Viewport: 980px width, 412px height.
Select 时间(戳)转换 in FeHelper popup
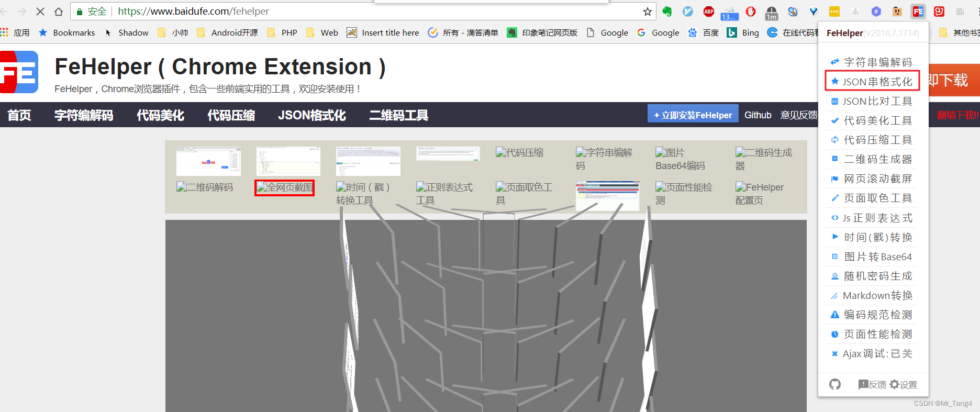tap(871, 237)
